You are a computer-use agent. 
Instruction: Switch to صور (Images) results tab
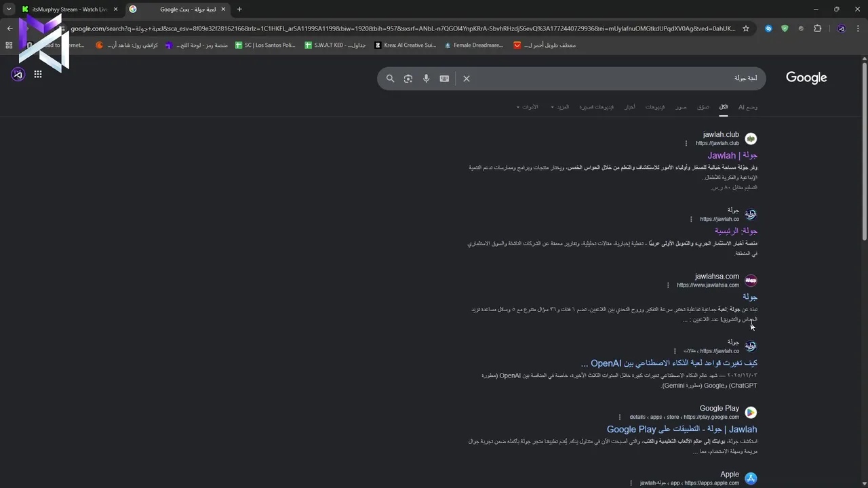[x=681, y=107]
